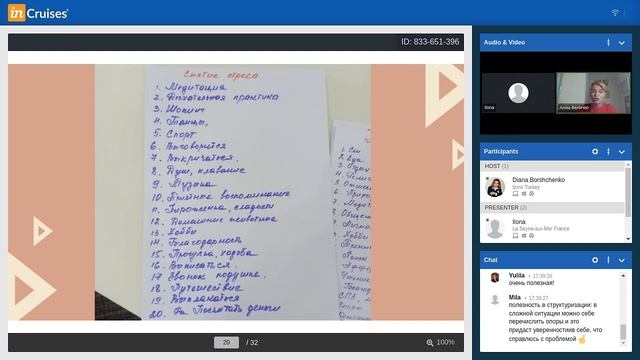Click device icon under Diana Borshchenko
640x360 pixels.
[516, 194]
